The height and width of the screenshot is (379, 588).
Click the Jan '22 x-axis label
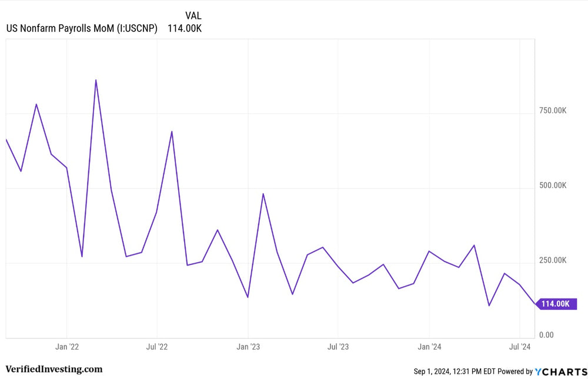[66, 347]
